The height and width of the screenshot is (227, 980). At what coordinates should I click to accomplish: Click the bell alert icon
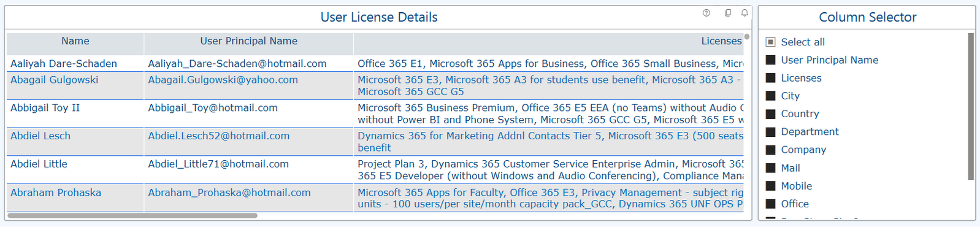pyautogui.click(x=745, y=13)
